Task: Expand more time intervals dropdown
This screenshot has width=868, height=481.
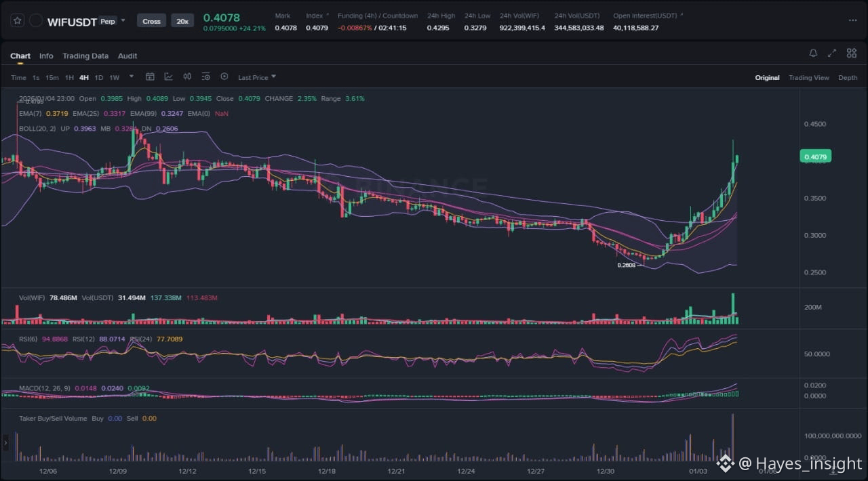Action: coord(132,77)
